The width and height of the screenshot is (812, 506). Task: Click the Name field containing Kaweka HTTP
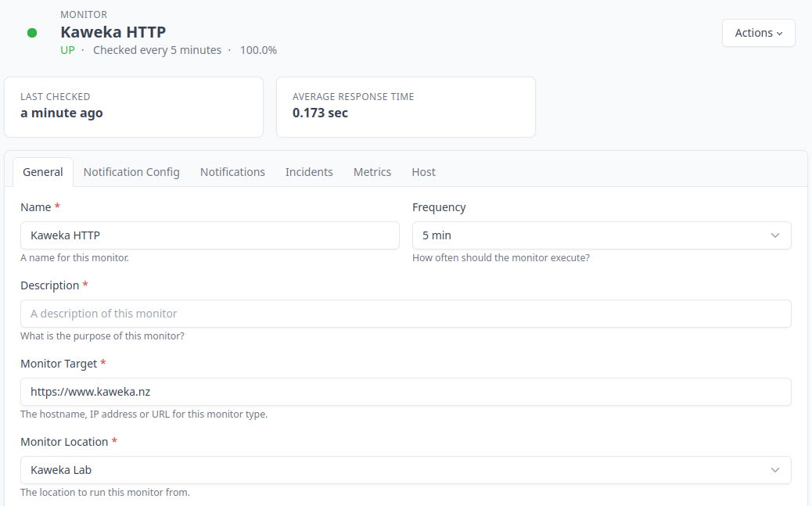[x=210, y=235]
